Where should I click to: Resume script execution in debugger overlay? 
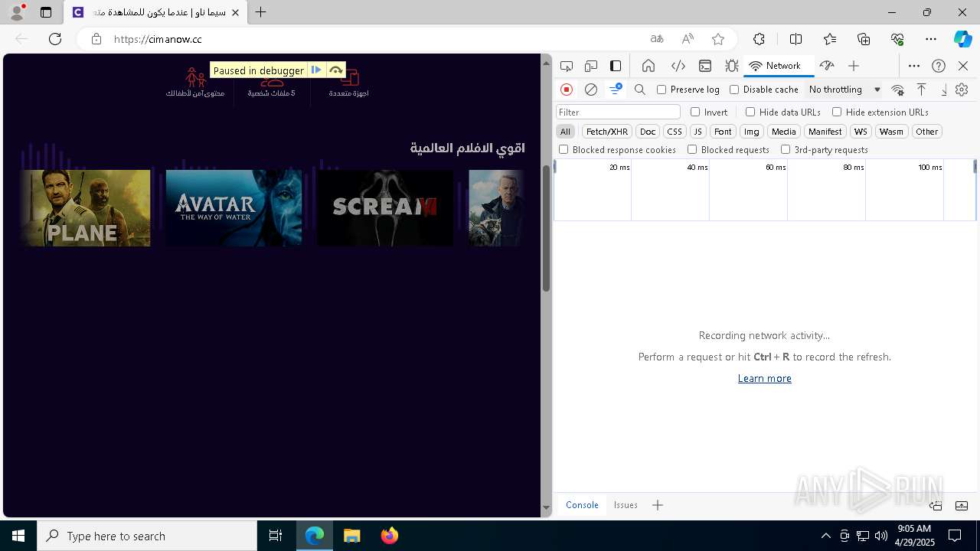(x=316, y=70)
